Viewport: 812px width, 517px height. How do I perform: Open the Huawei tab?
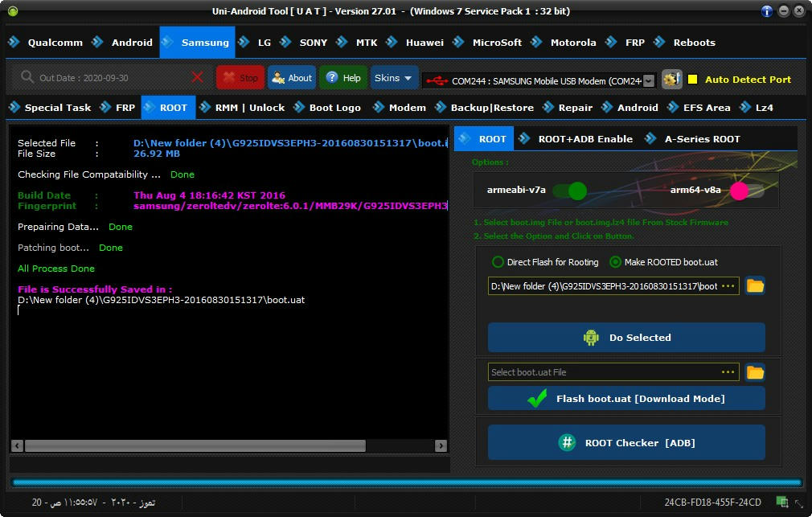[415, 43]
